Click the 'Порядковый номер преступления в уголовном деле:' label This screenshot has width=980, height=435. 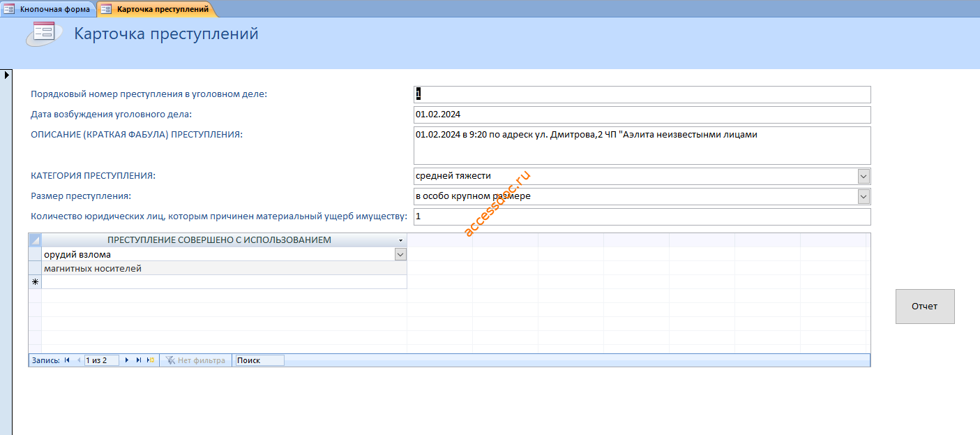tap(149, 94)
